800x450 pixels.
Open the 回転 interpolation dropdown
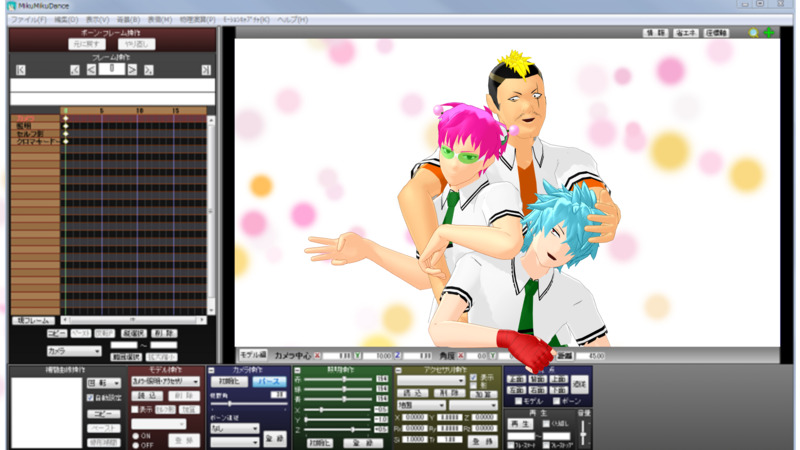pyautogui.click(x=104, y=383)
